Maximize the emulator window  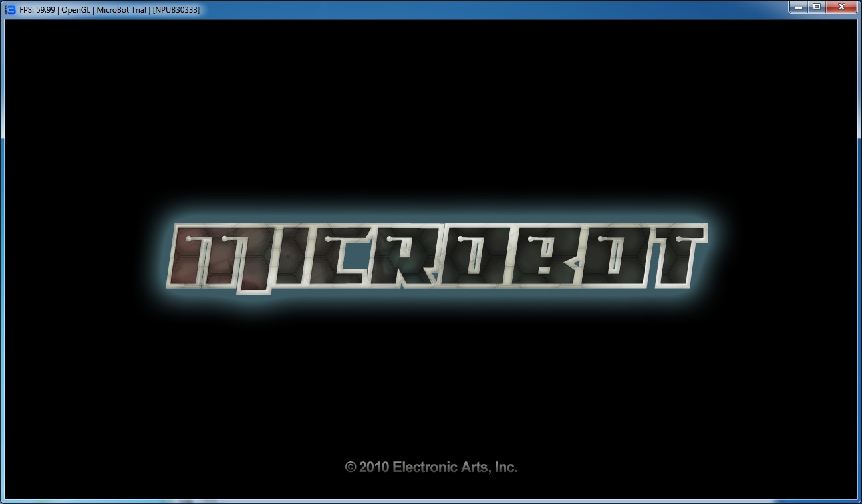point(817,7)
